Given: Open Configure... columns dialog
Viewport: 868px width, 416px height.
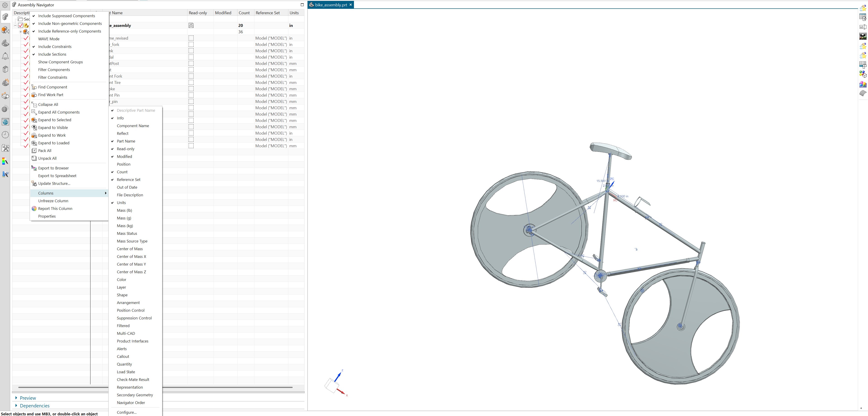Looking at the screenshot, I should tap(127, 413).
